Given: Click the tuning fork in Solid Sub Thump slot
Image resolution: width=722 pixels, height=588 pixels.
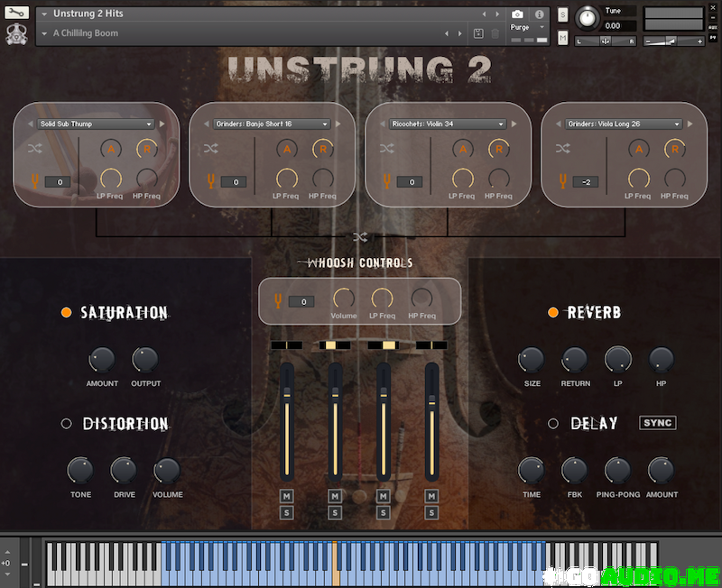Looking at the screenshot, I should pos(35,181).
